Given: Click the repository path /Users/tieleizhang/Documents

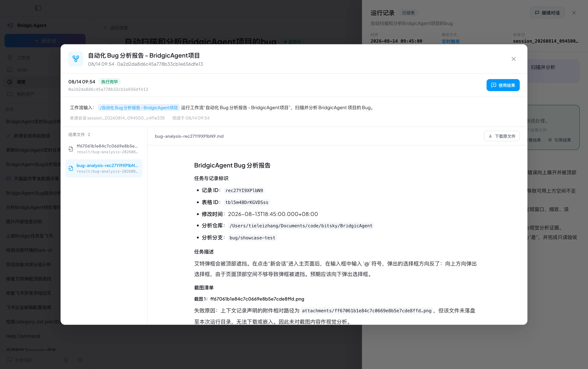Looking at the screenshot, I should [x=301, y=226].
